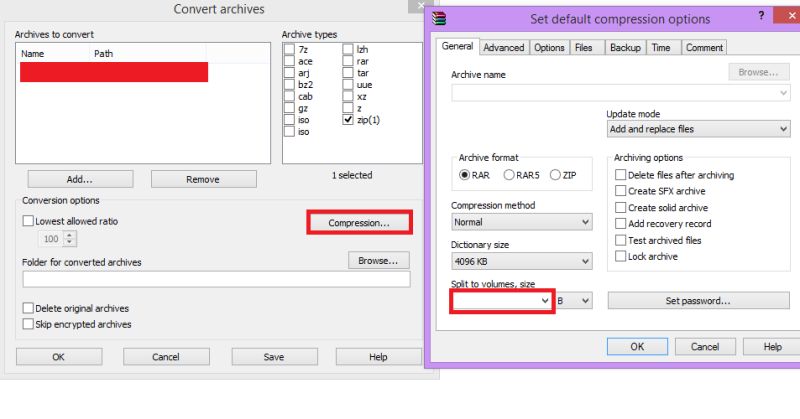Open the Archive name dropdown arrow
This screenshot has width=800, height=419.
(x=783, y=93)
